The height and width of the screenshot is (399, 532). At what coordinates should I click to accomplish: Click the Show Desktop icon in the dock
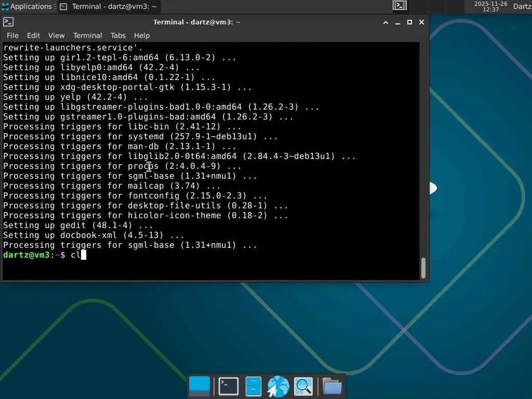pos(199,386)
